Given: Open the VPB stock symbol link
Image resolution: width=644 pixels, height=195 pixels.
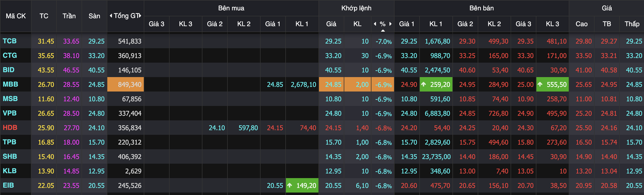Looking at the screenshot, I should [10, 113].
